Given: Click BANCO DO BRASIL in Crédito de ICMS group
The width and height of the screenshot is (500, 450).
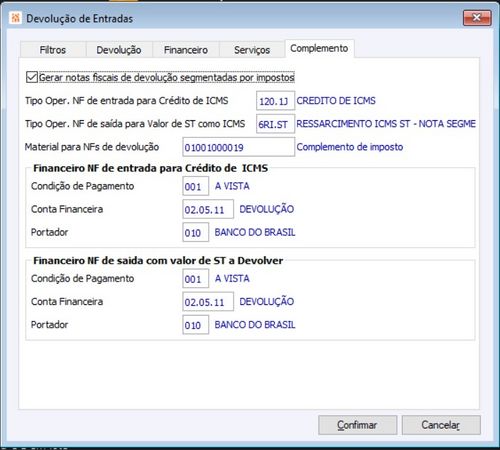Looking at the screenshot, I should point(255,232).
